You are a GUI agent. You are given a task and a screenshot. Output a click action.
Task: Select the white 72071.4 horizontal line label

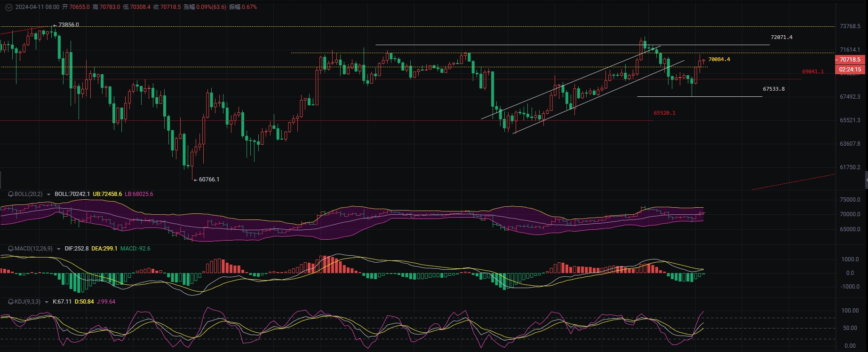point(781,37)
